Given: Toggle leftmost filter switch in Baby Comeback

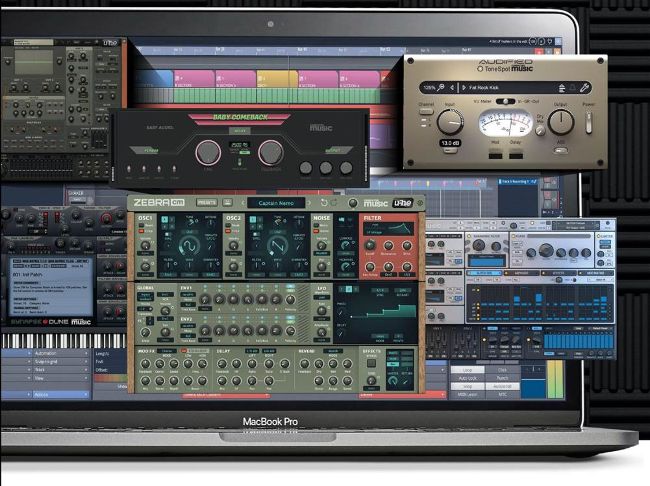Looking at the screenshot, I should point(129,168).
